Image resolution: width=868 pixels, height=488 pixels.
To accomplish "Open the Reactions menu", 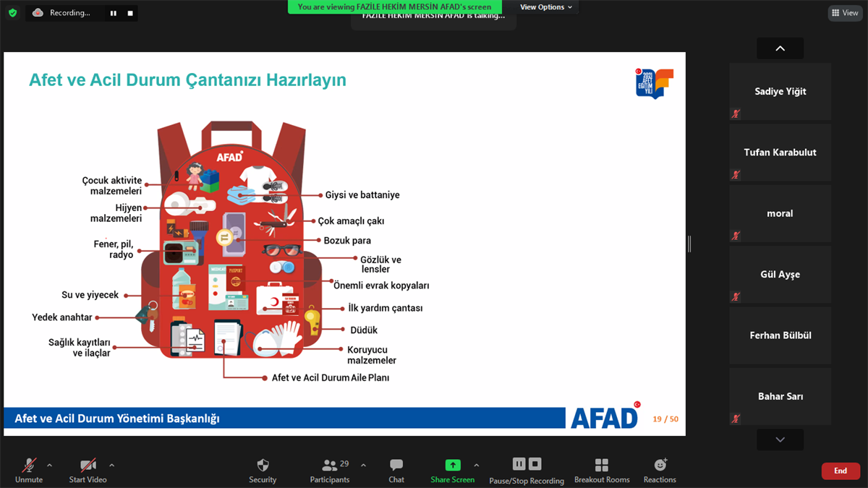I will tap(660, 470).
